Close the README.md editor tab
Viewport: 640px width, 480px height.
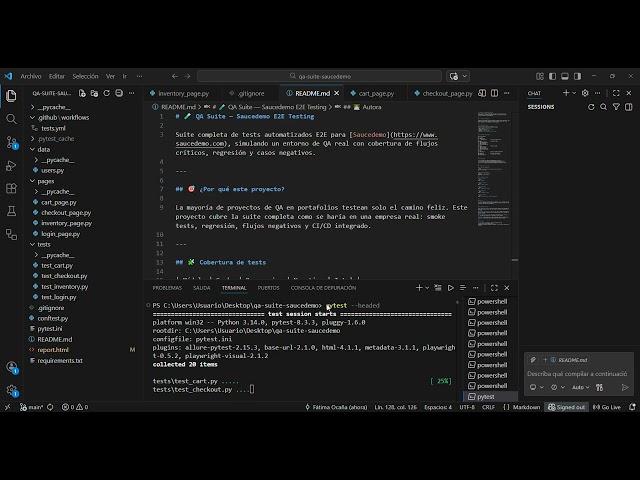point(336,93)
